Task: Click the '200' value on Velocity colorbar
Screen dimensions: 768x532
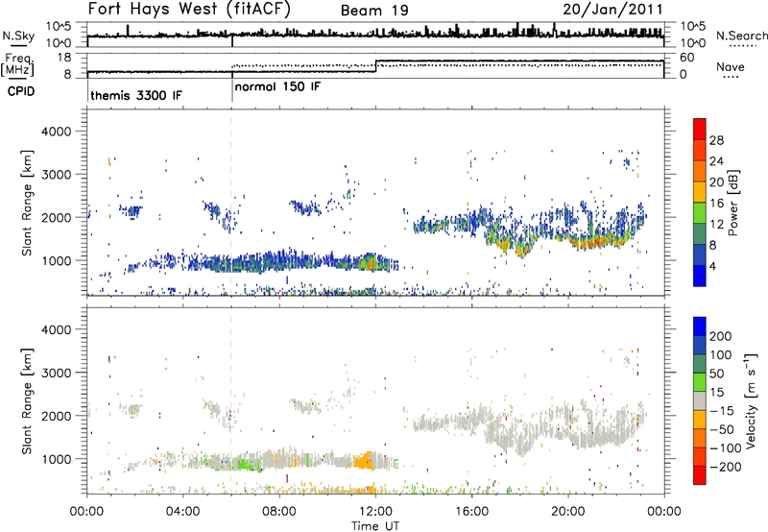Action: (x=721, y=336)
